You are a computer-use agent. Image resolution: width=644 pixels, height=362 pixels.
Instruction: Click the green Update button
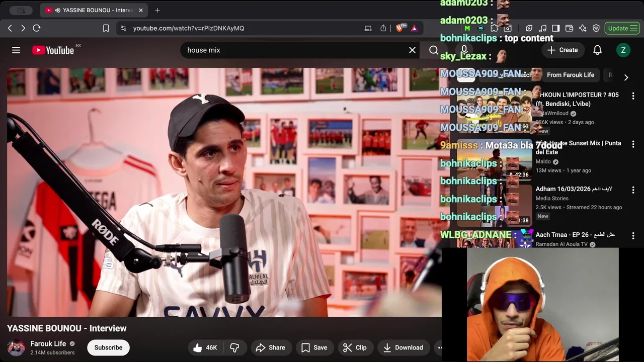pos(622,28)
